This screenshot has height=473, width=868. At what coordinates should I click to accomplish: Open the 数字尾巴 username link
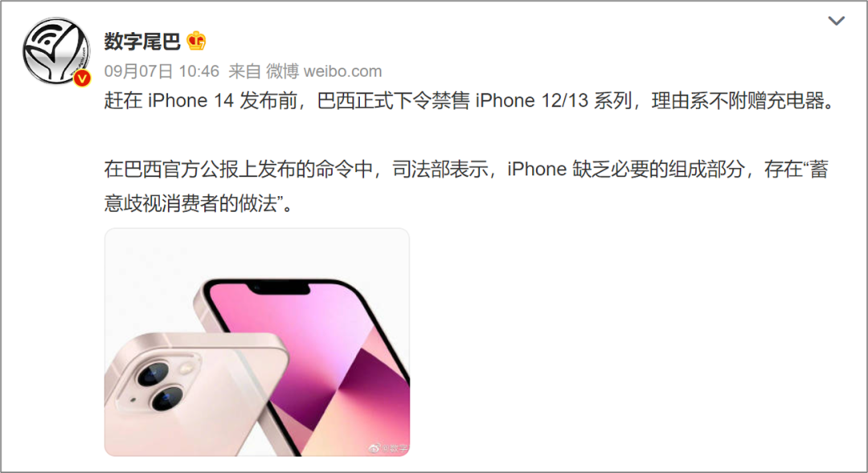[x=142, y=42]
